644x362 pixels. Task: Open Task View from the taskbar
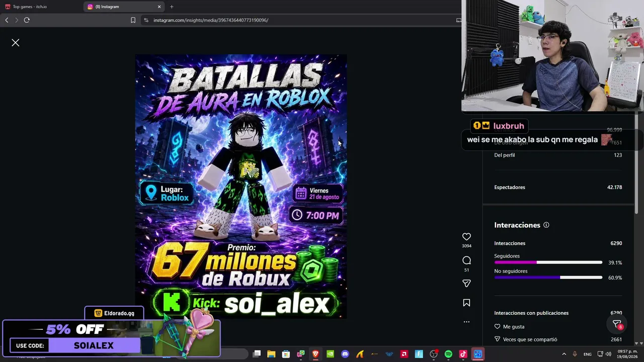(x=257, y=354)
